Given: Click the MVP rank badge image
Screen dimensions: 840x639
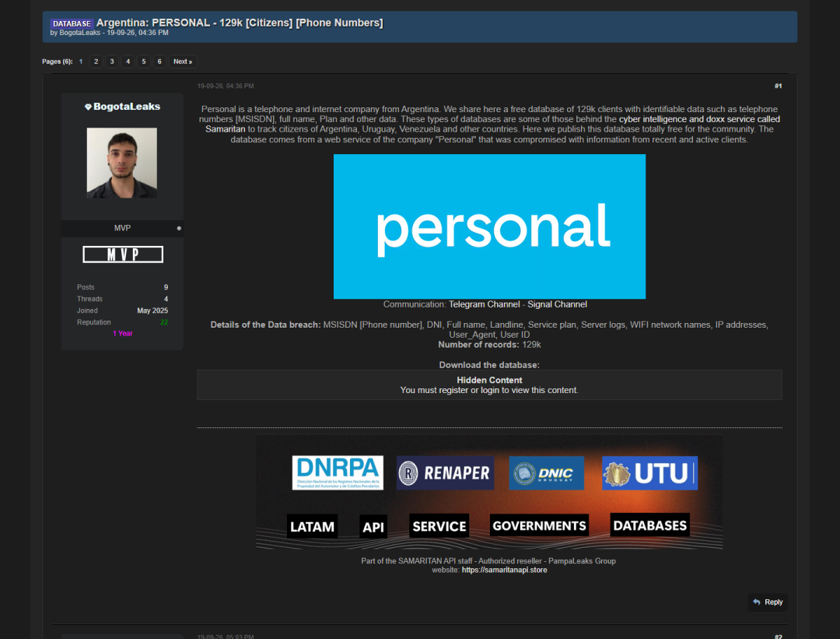Looking at the screenshot, I should [123, 254].
